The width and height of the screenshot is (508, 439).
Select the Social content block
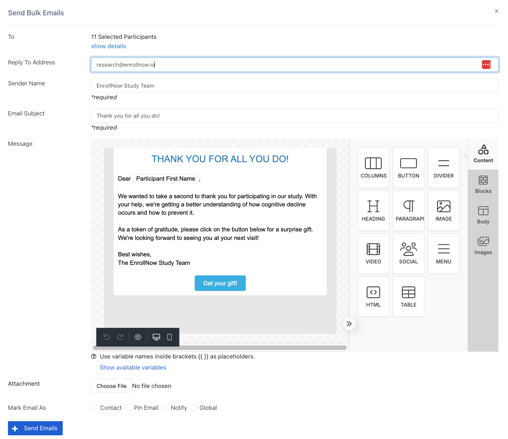[408, 254]
